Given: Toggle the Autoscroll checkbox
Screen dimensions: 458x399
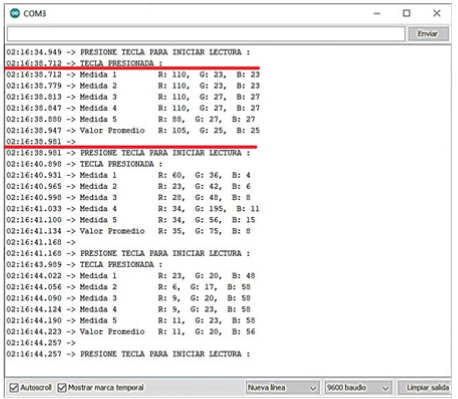Looking at the screenshot, I should 14,388.
